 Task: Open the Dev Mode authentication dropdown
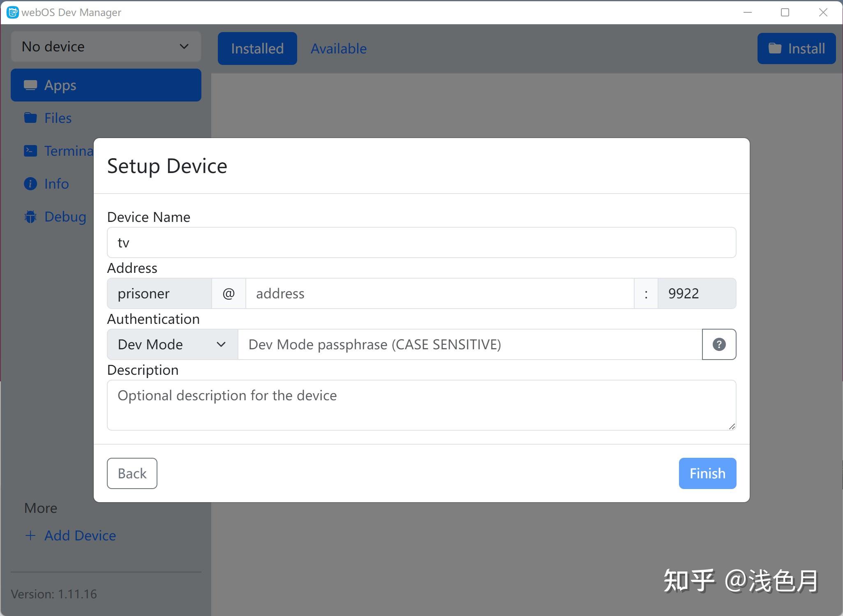point(172,344)
